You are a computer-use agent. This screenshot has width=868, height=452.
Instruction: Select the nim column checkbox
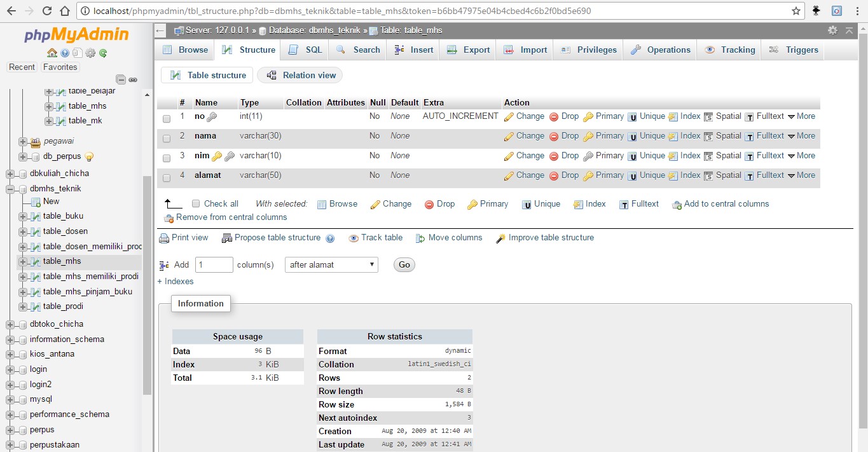point(167,158)
